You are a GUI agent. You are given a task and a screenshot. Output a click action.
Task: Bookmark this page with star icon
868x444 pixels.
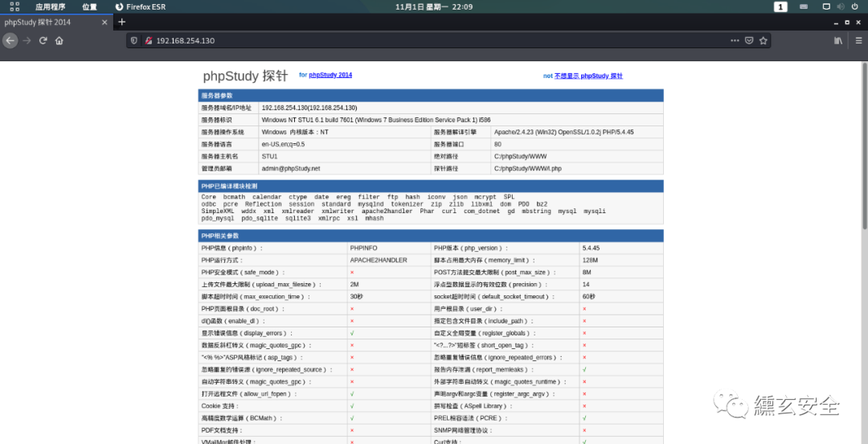[x=764, y=40]
